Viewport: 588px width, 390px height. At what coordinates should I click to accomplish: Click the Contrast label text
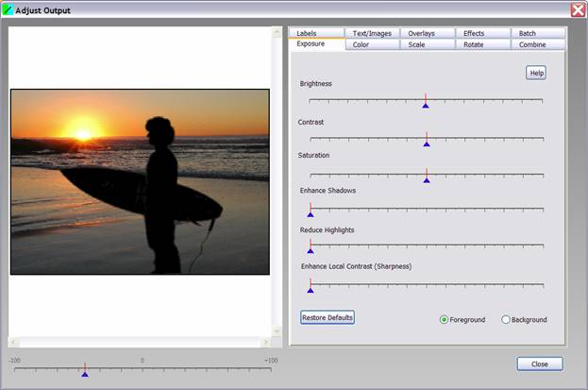tap(311, 122)
